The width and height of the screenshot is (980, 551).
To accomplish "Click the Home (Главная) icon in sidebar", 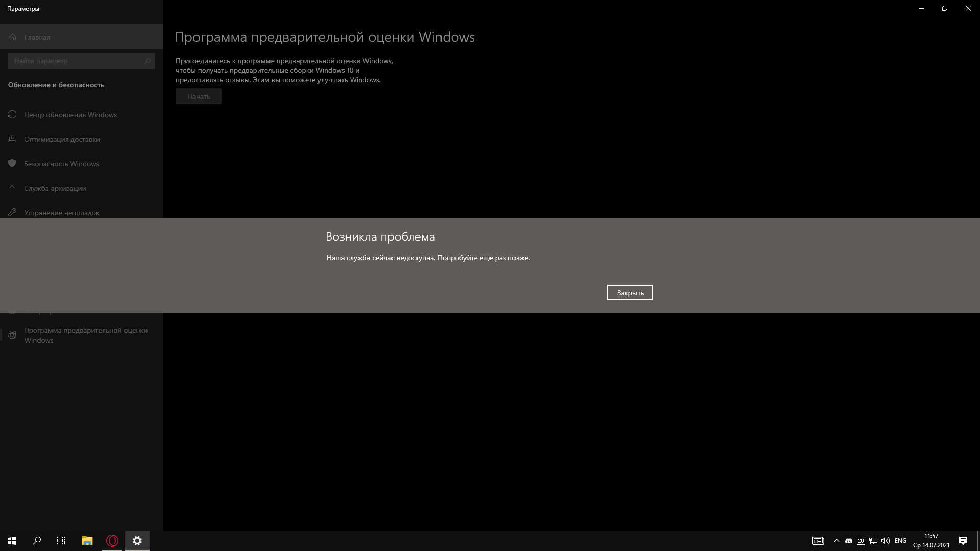I will pos(12,36).
